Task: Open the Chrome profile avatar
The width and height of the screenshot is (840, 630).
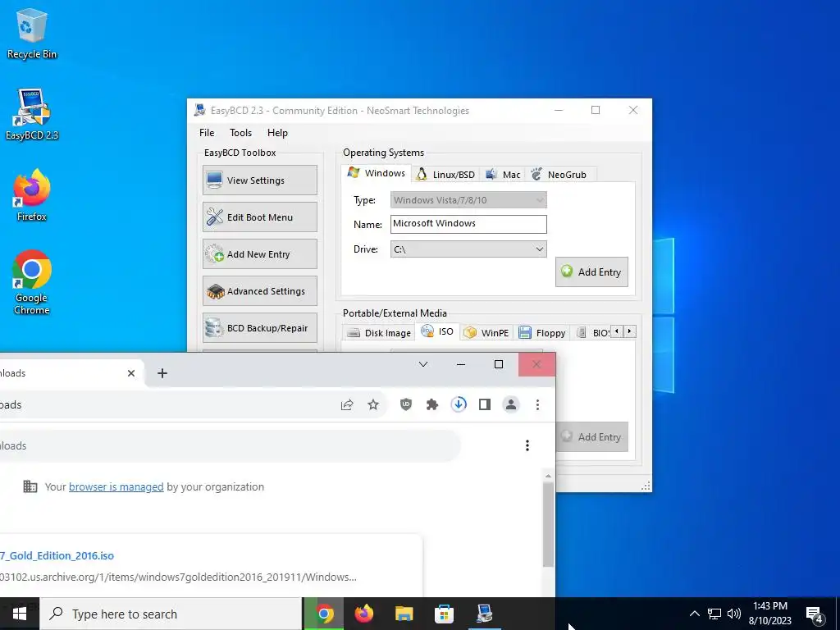Action: point(511,405)
